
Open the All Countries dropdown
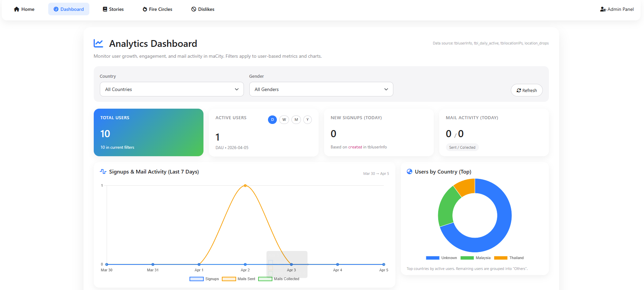coord(172,89)
